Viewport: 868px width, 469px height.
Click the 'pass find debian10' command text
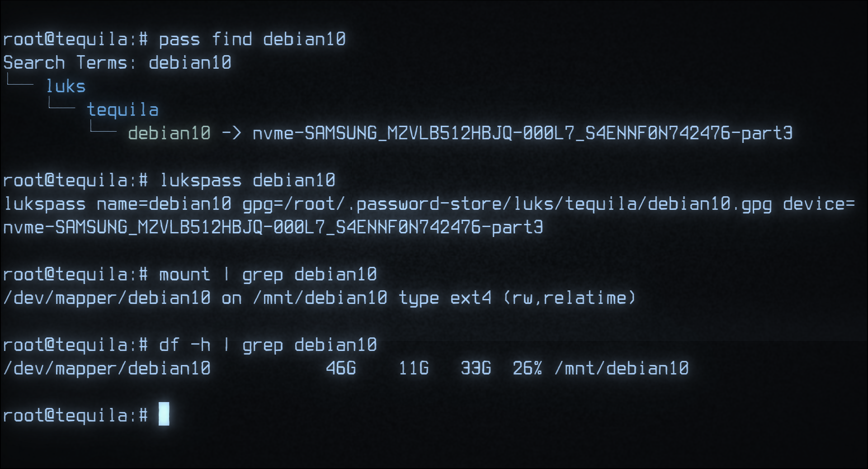point(252,39)
